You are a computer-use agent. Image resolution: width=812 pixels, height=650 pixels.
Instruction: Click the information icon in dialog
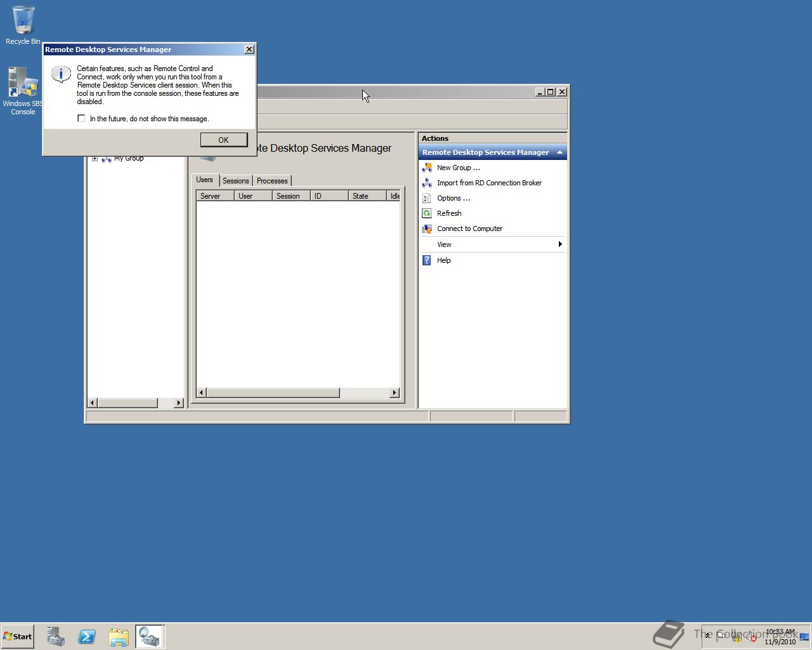pos(61,74)
